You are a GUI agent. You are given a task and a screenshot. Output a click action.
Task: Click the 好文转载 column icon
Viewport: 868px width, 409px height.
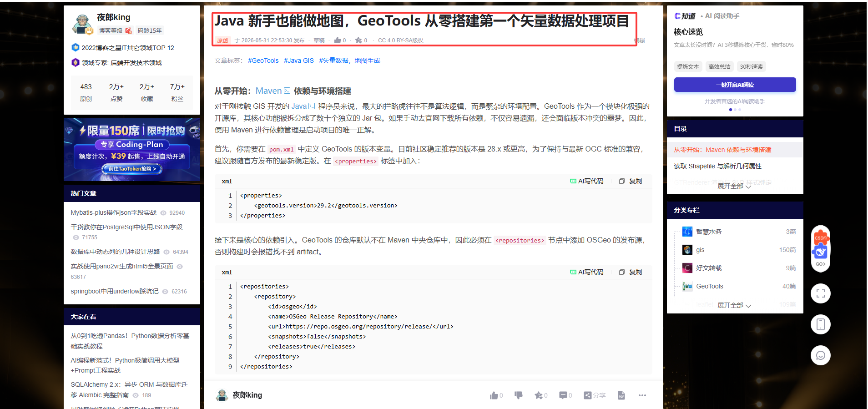pyautogui.click(x=687, y=268)
